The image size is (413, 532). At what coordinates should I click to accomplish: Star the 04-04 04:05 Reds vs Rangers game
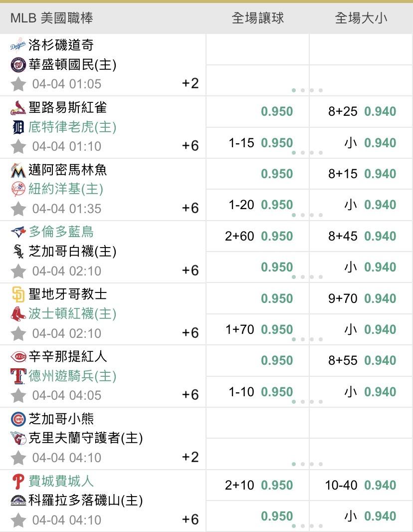pyautogui.click(x=18, y=395)
